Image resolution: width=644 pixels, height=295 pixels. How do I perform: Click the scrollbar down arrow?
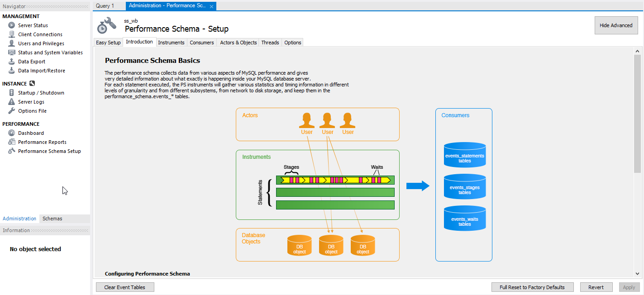coord(637,274)
